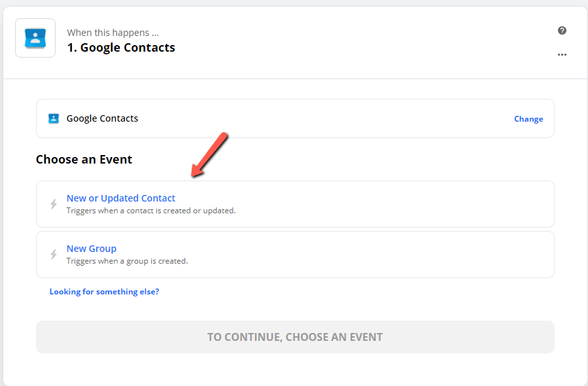Select the New or Updated Contact event title
The image size is (588, 386).
(x=121, y=198)
